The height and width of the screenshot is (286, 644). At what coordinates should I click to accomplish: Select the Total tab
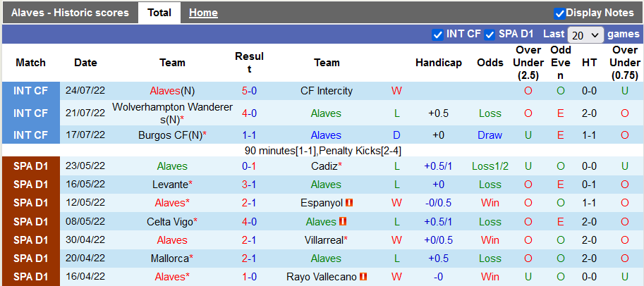pos(159,13)
